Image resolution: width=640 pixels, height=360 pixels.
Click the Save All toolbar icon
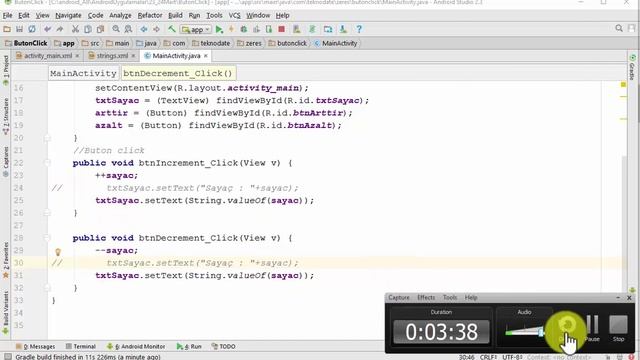pyautogui.click(x=19, y=29)
